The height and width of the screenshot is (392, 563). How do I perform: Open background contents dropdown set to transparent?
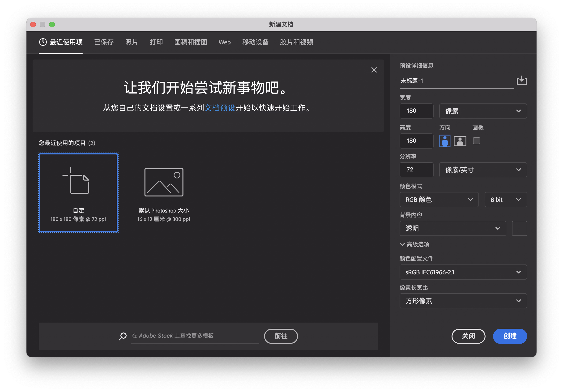(452, 228)
